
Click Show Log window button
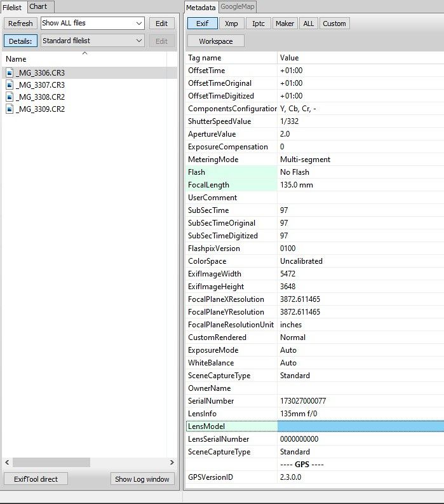[x=142, y=479]
